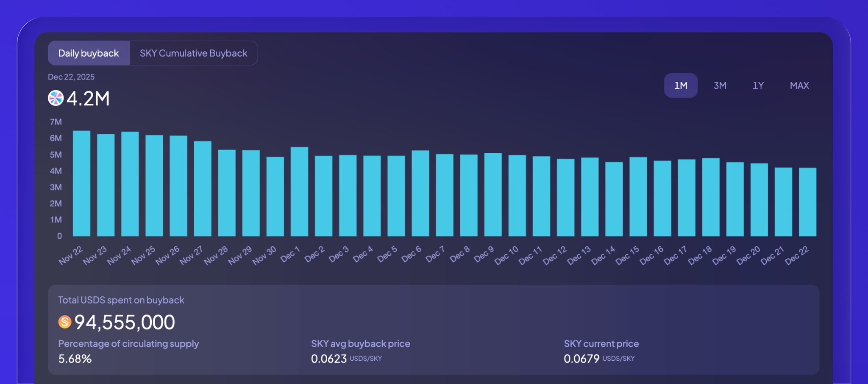Click the Nov 22 bar in the chart
Image resolution: width=868 pixels, height=384 pixels.
82,183
